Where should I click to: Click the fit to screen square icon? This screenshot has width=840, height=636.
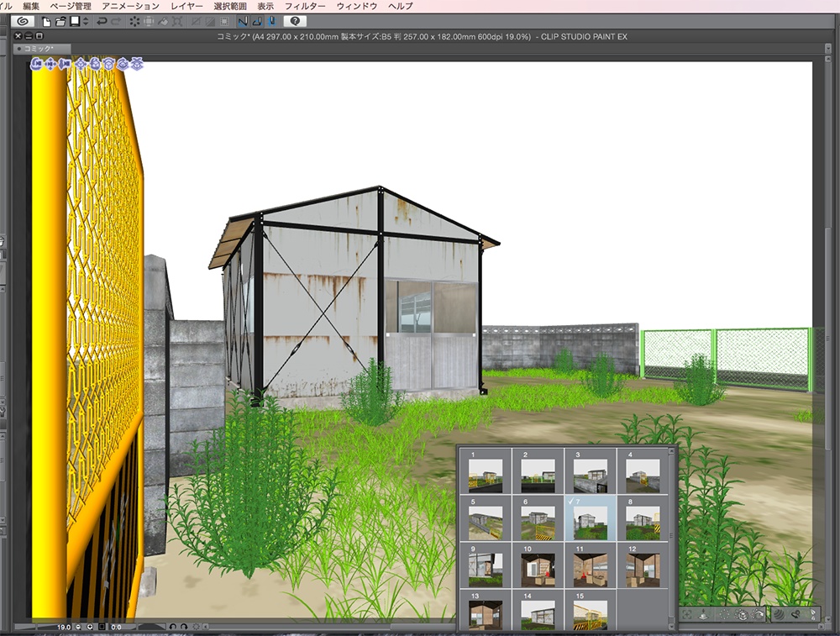pyautogui.click(x=102, y=627)
